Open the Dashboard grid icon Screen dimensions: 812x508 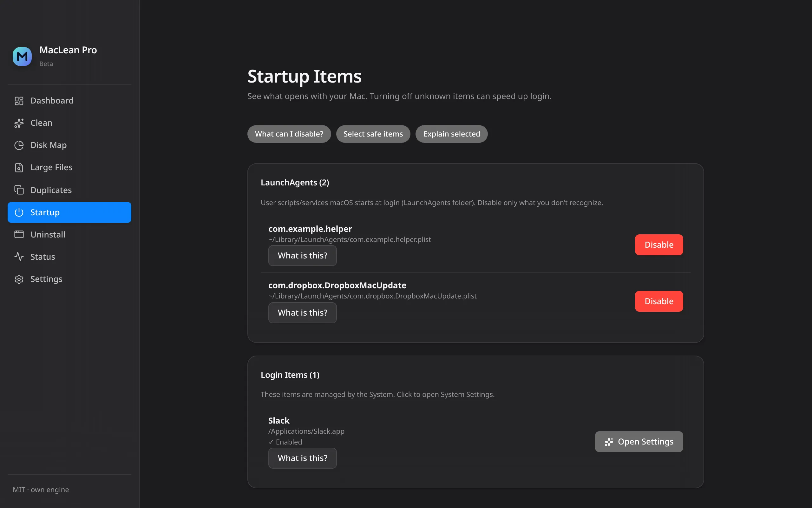(19, 101)
